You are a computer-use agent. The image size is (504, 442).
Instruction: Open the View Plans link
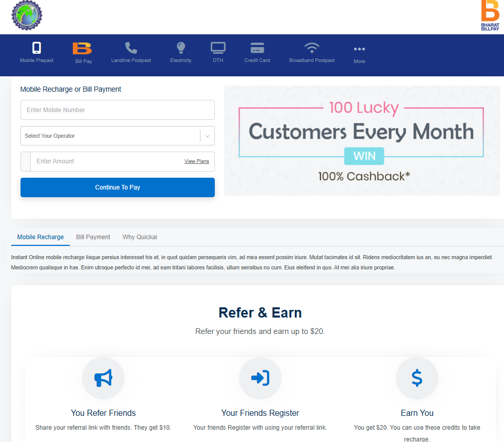tap(197, 161)
